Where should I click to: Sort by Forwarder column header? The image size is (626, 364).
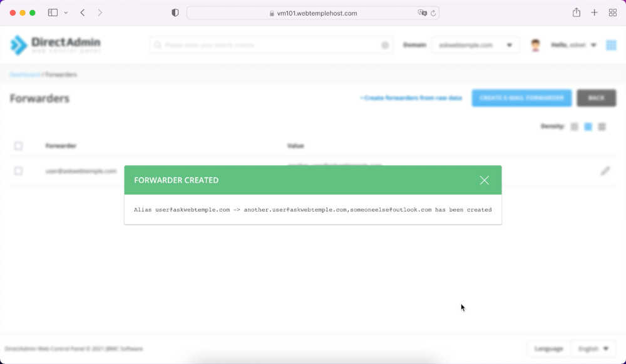click(x=61, y=146)
